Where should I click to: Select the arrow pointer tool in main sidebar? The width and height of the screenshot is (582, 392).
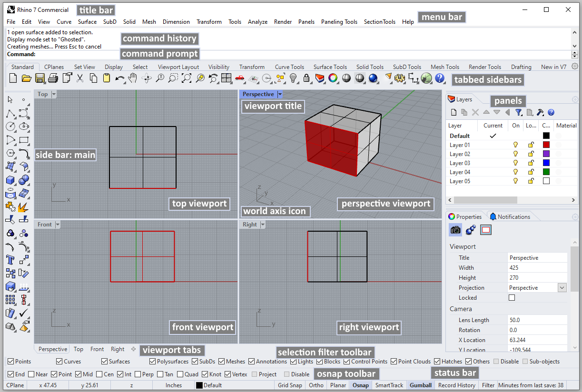pos(10,100)
